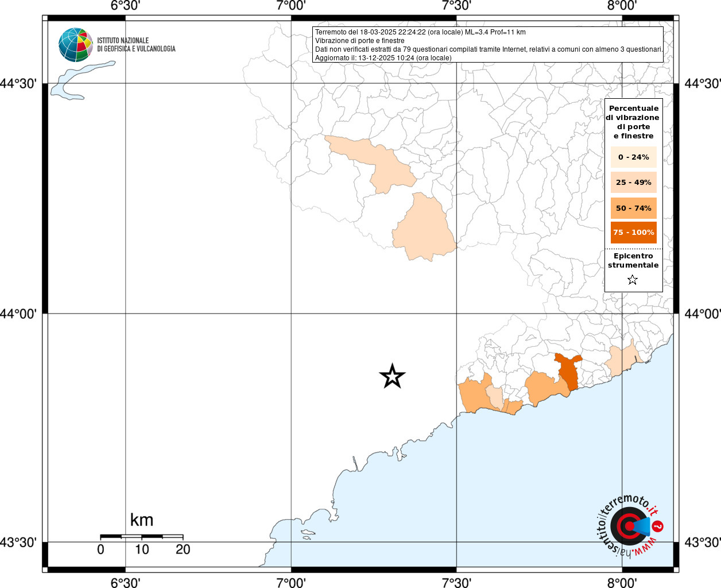Select the 0 - 24% legend swatch
721x588 pixels.
(x=634, y=157)
